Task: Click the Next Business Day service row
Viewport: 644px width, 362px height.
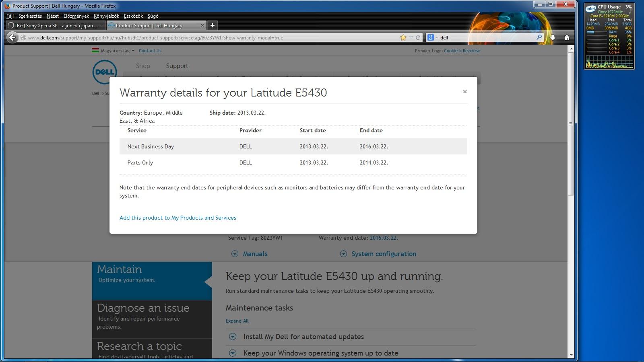Action: 293,146
